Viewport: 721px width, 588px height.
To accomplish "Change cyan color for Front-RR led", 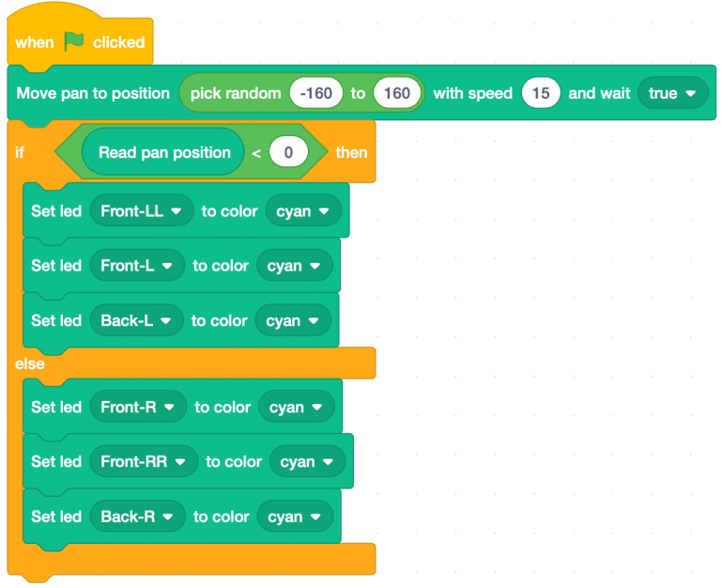I will [306, 462].
